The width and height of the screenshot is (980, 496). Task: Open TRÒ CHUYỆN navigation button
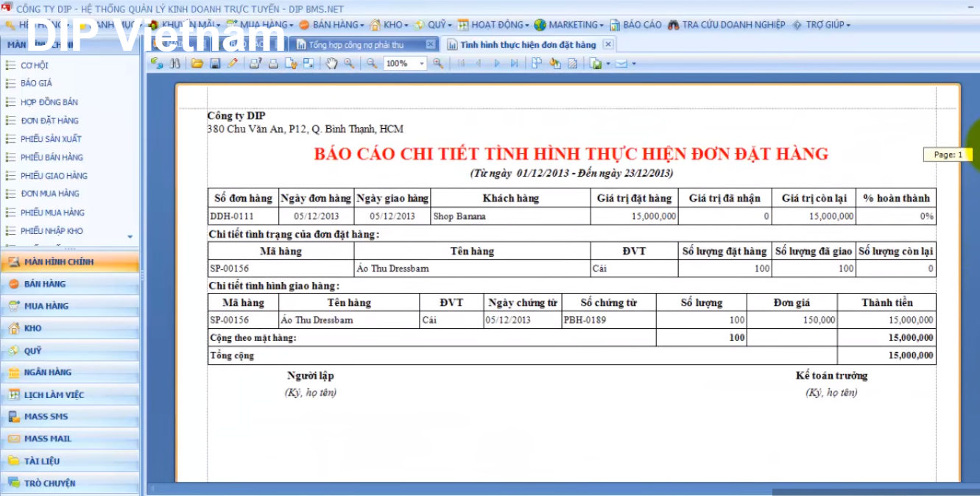[x=70, y=483]
